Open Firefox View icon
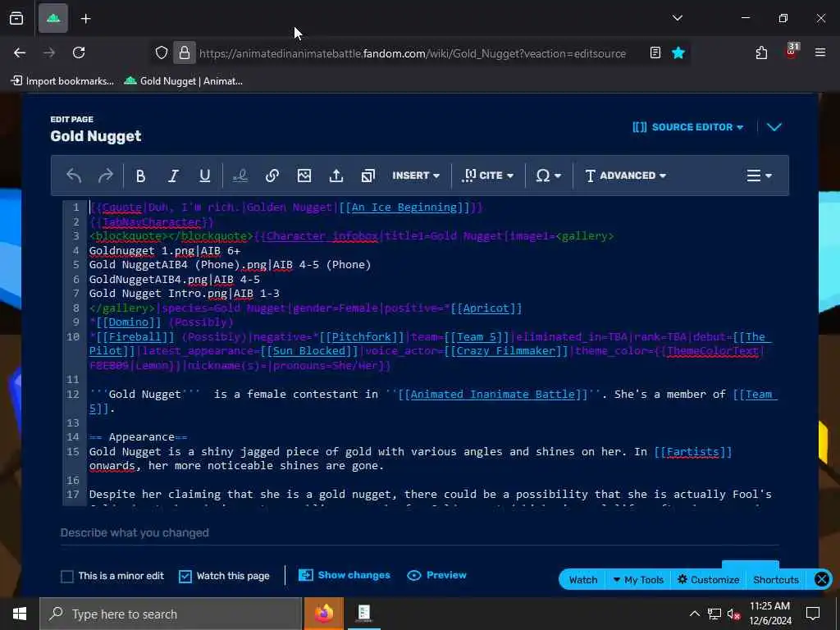This screenshot has height=630, width=840. tap(16, 19)
